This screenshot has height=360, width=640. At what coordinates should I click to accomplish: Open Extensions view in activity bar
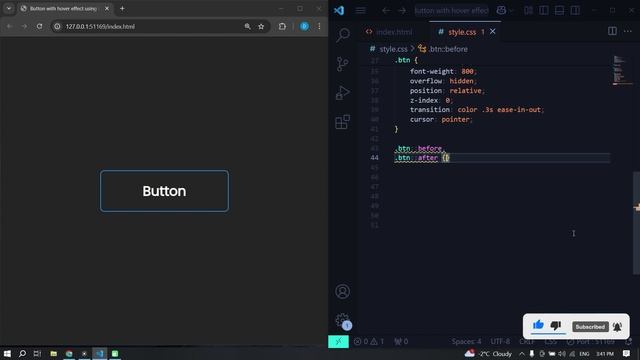342,122
